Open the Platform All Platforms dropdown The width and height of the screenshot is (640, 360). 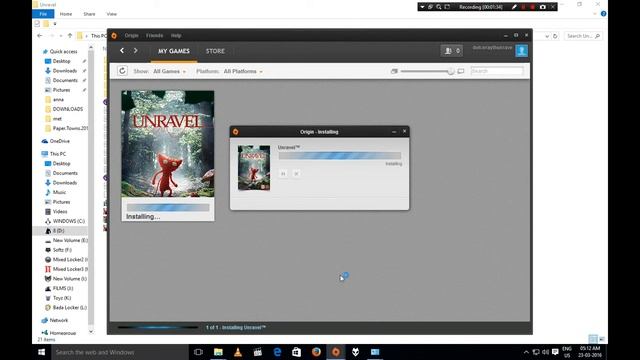(243, 71)
